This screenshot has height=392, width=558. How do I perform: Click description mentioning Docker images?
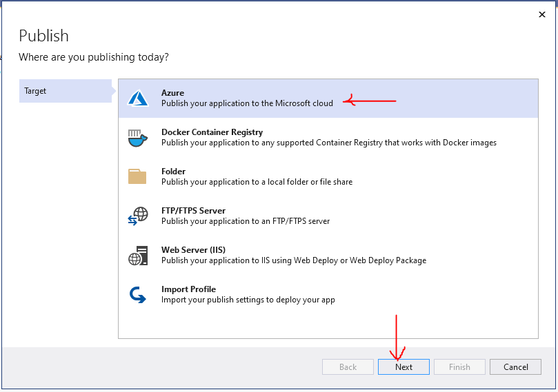(x=329, y=143)
